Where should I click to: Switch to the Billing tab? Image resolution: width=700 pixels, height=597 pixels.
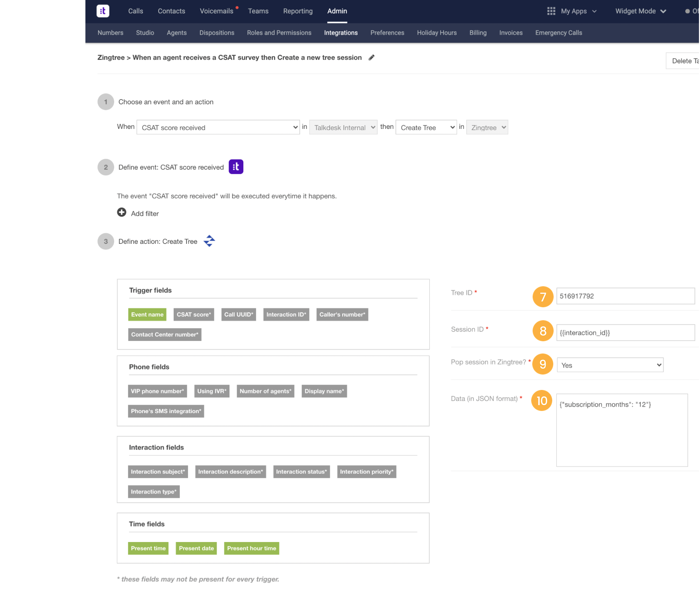pyautogui.click(x=478, y=33)
